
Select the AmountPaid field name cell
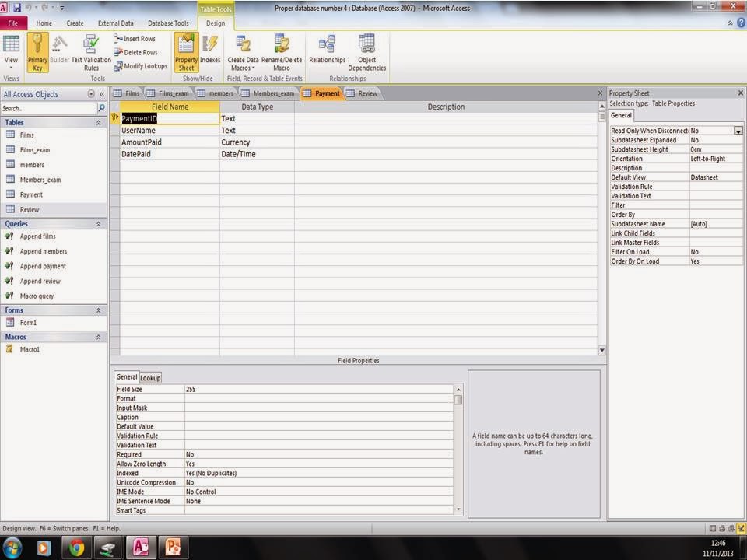170,142
